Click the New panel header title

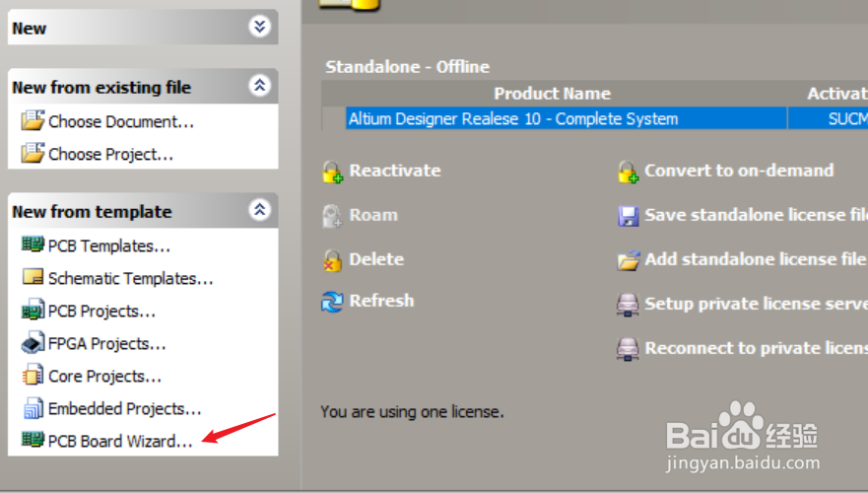point(30,28)
